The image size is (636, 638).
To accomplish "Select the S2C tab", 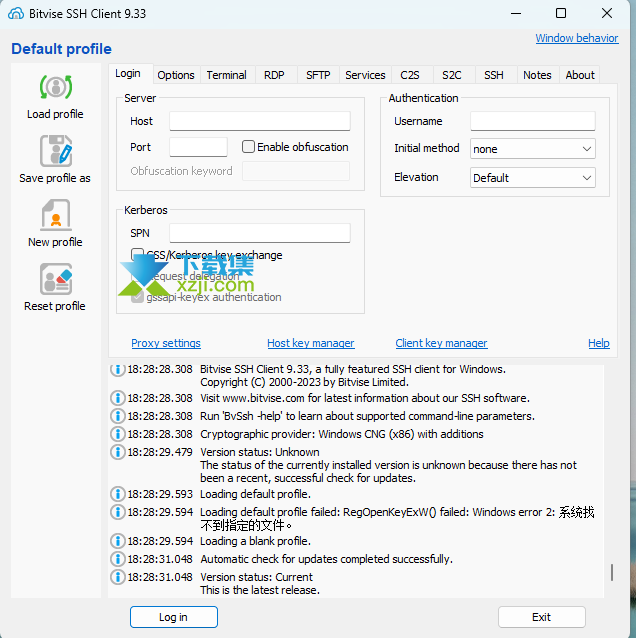I will (452, 75).
